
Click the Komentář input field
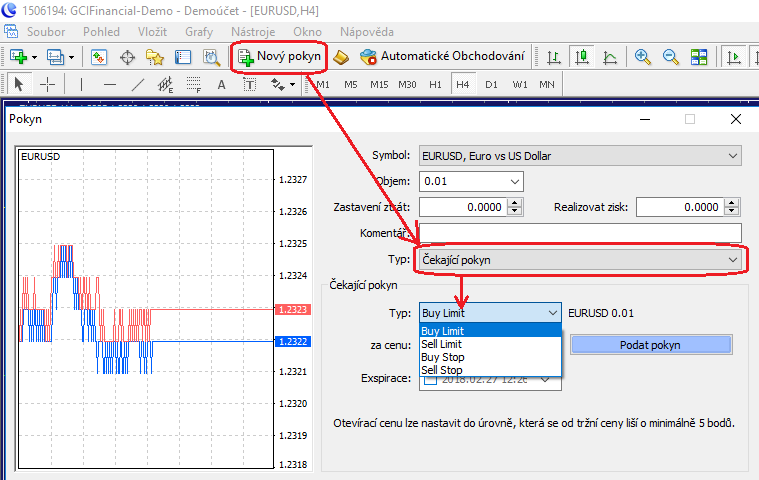580,233
